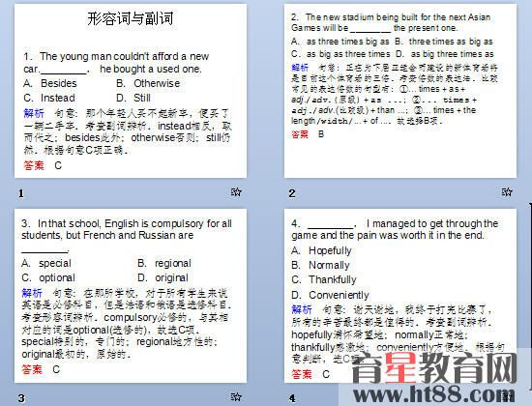Viewport: 532px width, 406px height.
Task: Select the slide about the new stadium
Action: pos(400,91)
